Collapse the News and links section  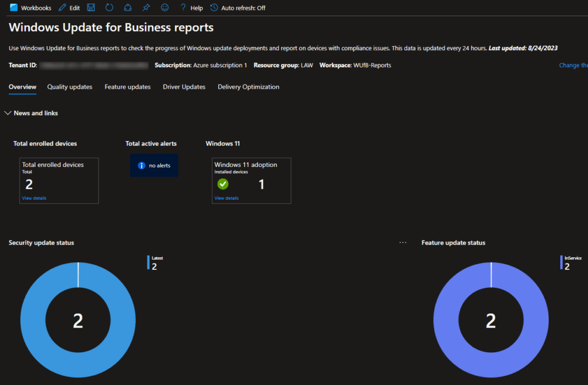7,113
